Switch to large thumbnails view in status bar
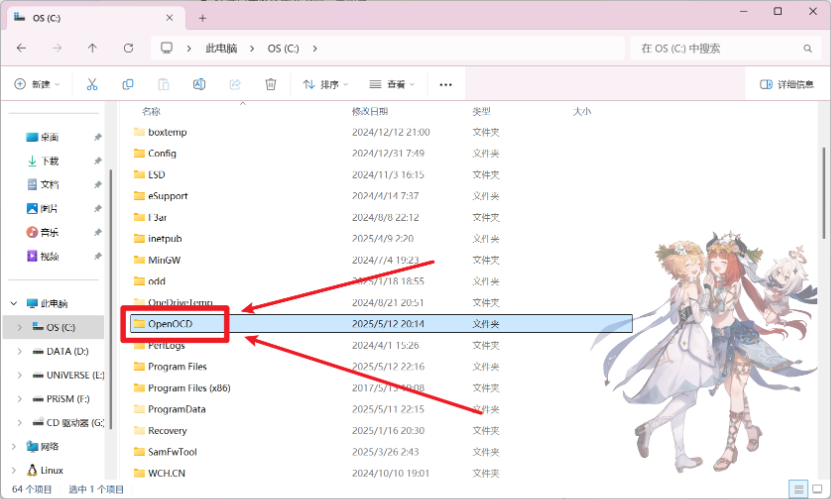Screen dimensions: 831x499 pyautogui.click(x=818, y=488)
